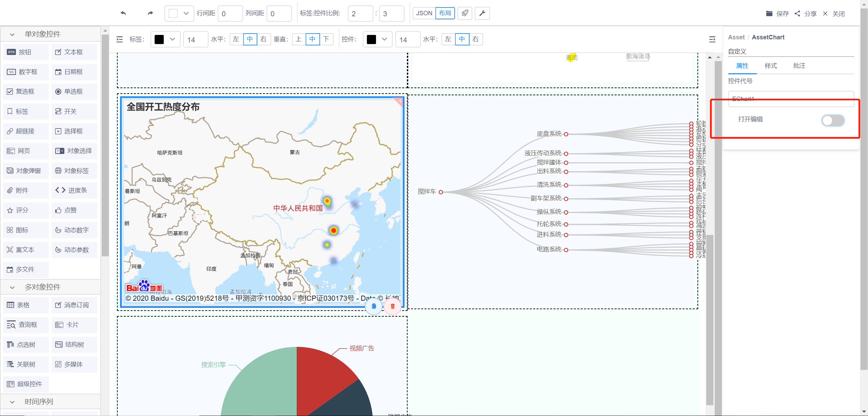
Task: Add the 日期框 date widget
Action: (x=74, y=72)
